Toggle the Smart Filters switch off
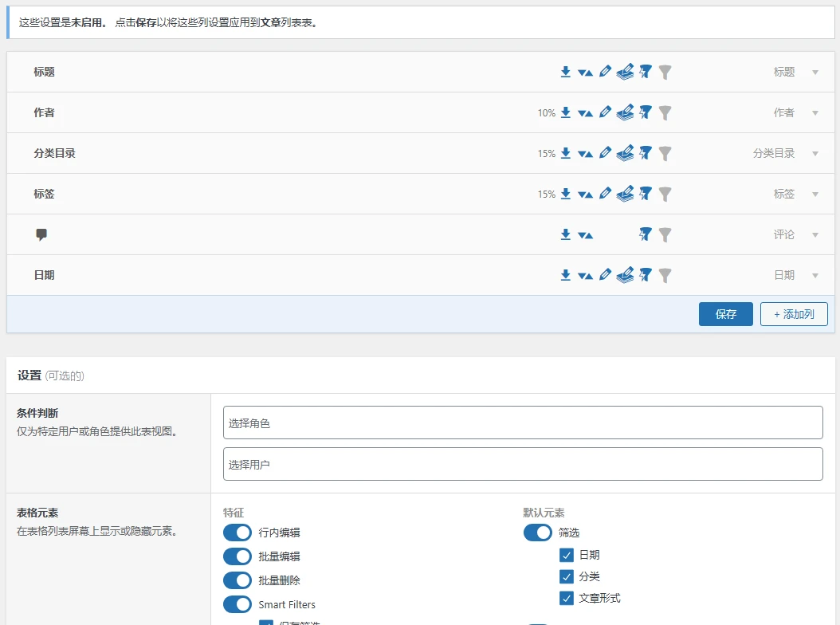 click(x=237, y=604)
